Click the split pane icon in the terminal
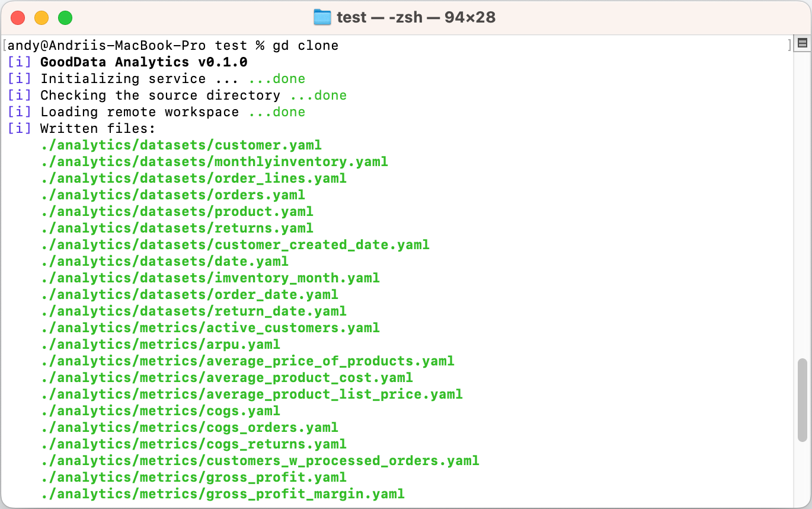 pos(803,44)
